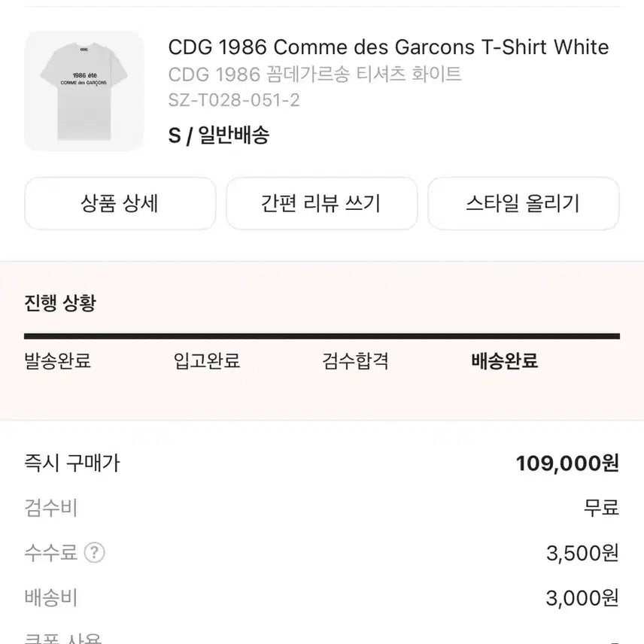Open the product title CDG 1986 Comme des Garcons
Viewport: 644px width, 644px height.
click(x=388, y=47)
